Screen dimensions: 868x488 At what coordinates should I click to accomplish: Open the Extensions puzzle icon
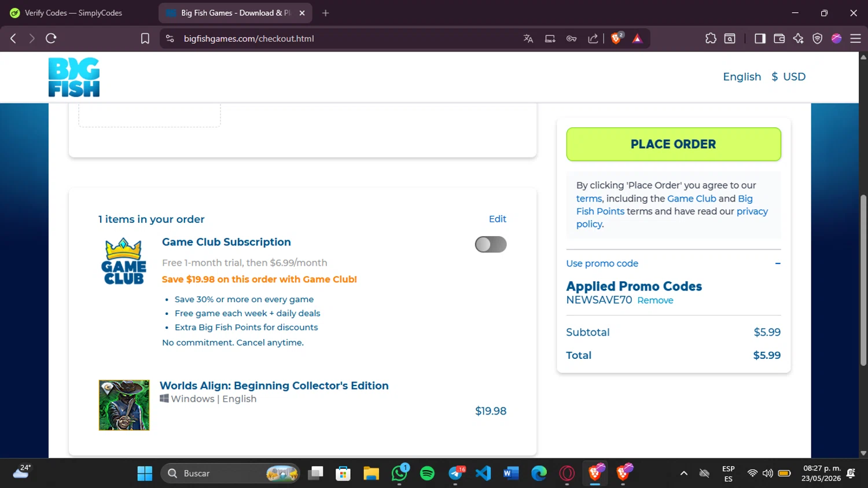[711, 39]
